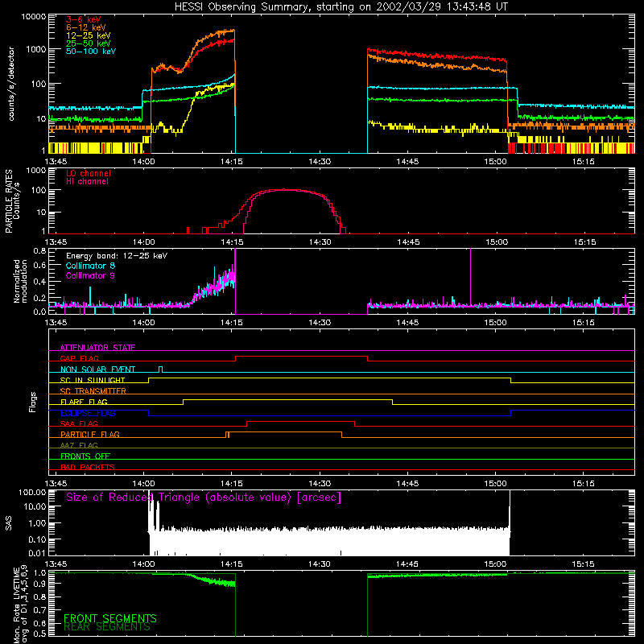Screen dimensions: 644x644
Task: Click the magenta Collimator 9 spike near 14:56
Action: point(471,276)
